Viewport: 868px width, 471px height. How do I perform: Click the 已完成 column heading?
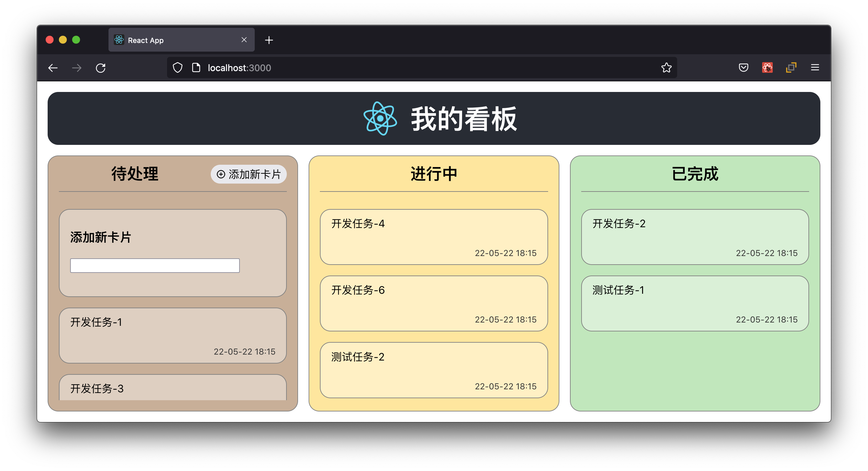(695, 174)
